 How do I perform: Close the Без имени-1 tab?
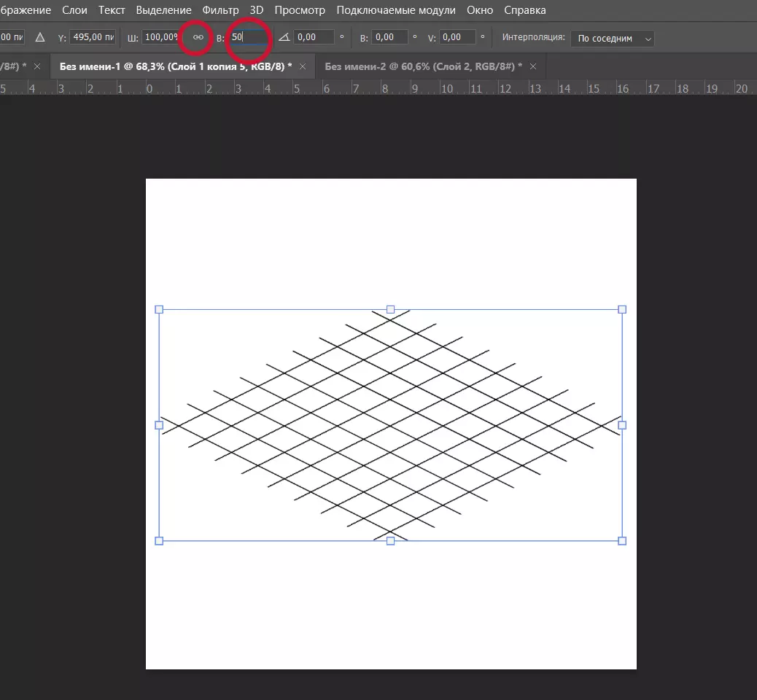click(303, 66)
